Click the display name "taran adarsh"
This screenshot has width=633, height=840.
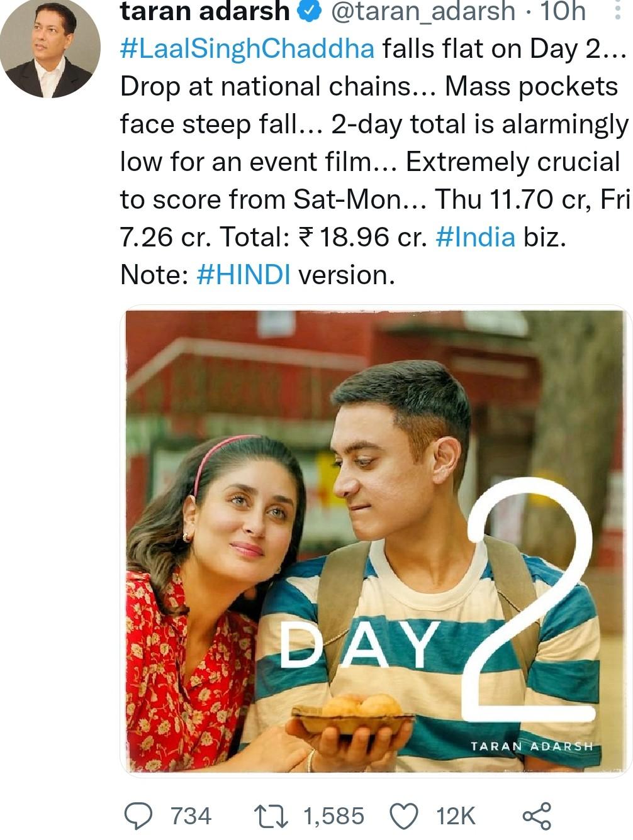pyautogui.click(x=205, y=11)
